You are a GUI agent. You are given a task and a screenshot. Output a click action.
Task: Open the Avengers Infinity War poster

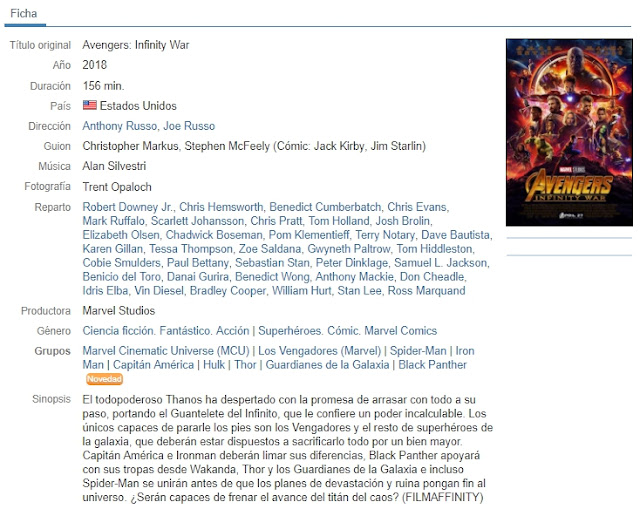click(x=569, y=132)
